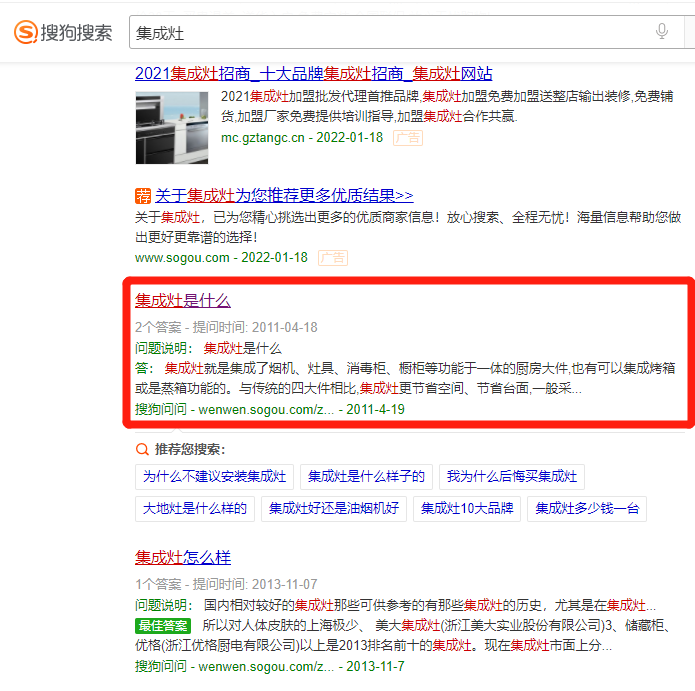Click the green 最佳答案 badge
This screenshot has height=691, width=695.
click(x=163, y=625)
